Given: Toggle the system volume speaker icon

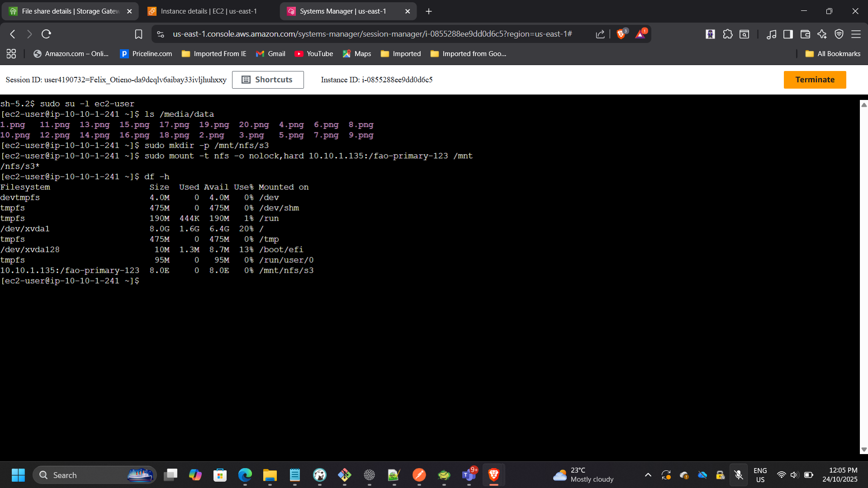Looking at the screenshot, I should click(794, 475).
